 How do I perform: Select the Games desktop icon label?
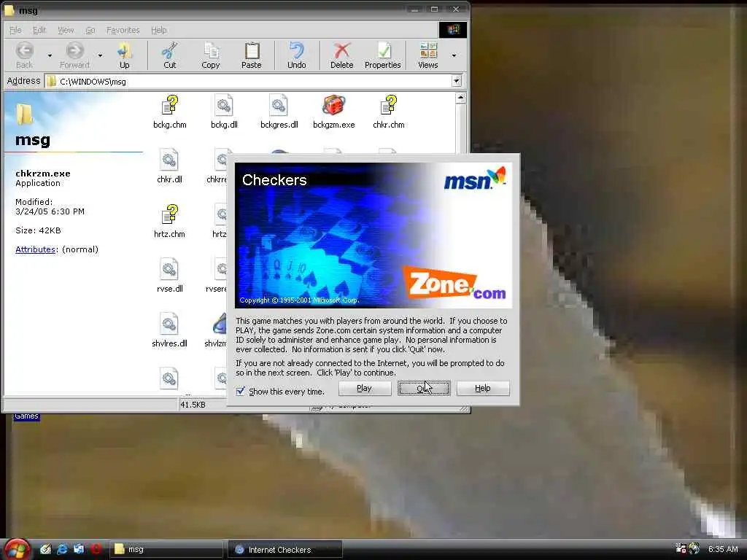click(26, 416)
